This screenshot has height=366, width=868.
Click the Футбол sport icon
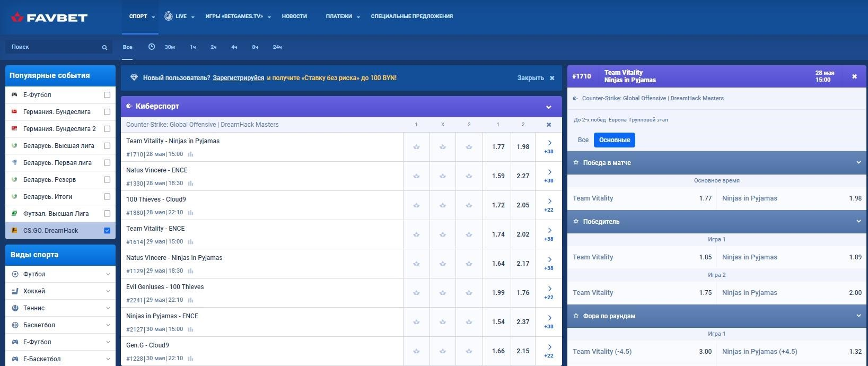[15, 274]
